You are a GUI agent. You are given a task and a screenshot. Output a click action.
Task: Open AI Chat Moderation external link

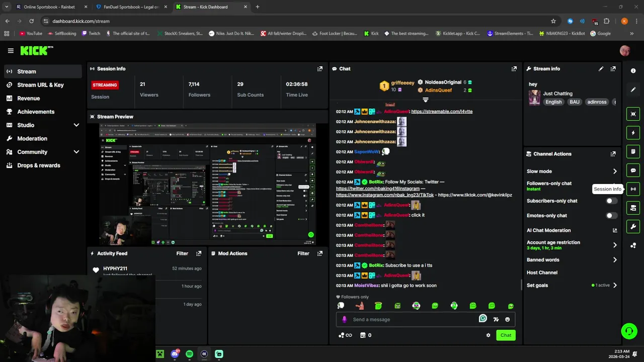coord(615,230)
